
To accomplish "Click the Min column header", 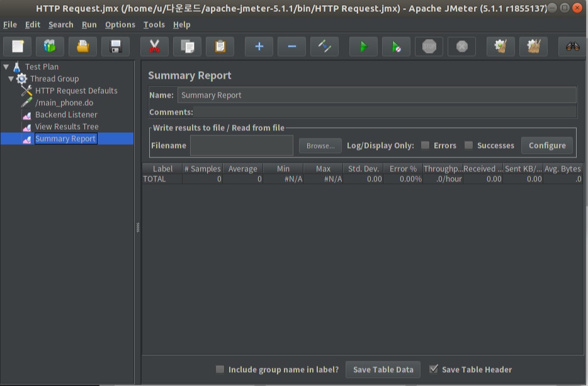I will pyautogui.click(x=283, y=169).
